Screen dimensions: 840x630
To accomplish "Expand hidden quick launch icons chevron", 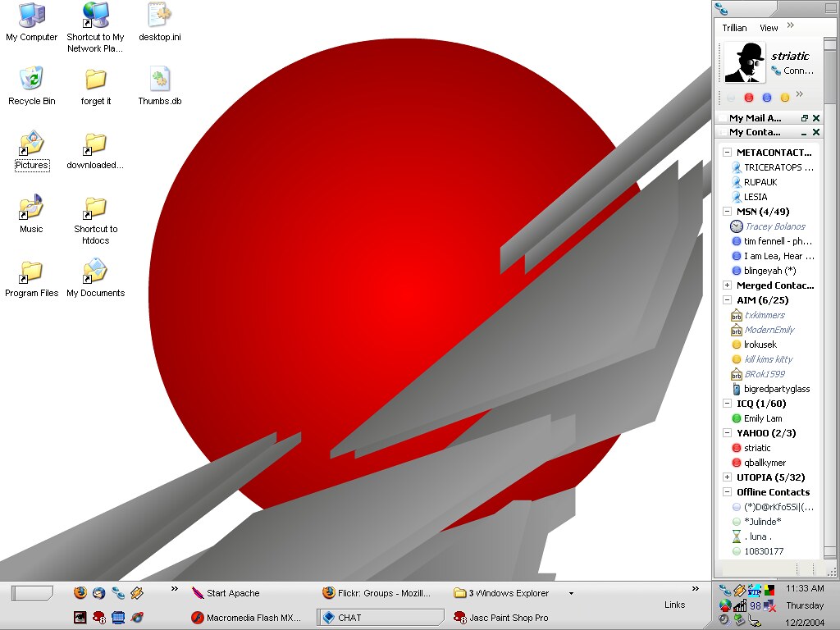I will click(x=175, y=589).
